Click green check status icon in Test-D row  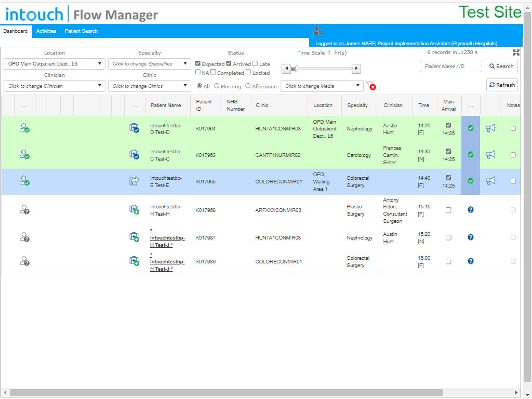point(471,128)
